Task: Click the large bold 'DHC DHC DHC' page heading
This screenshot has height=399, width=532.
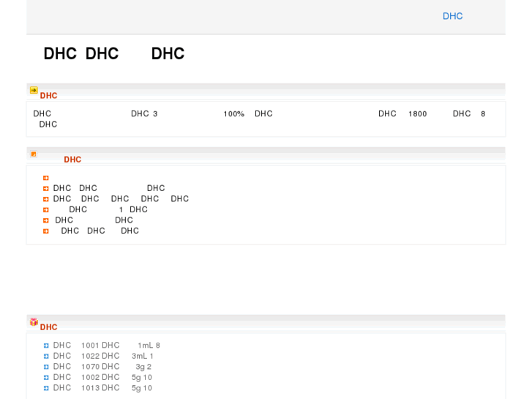Action: pos(114,53)
